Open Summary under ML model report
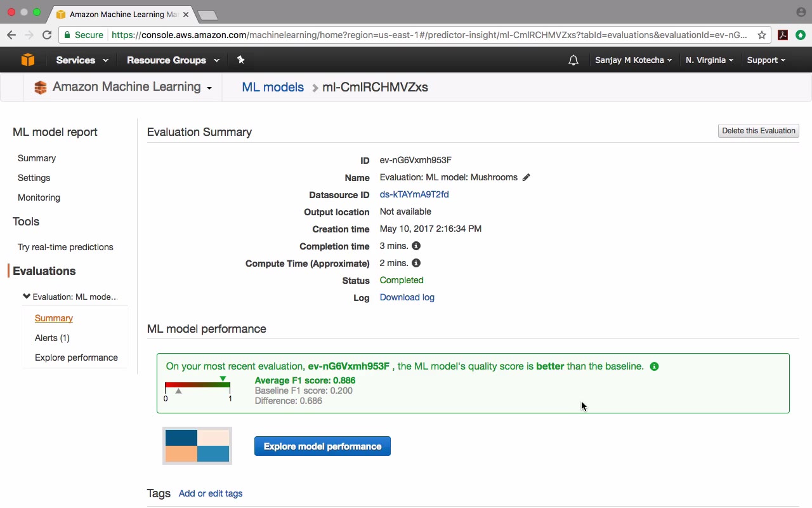 37,158
